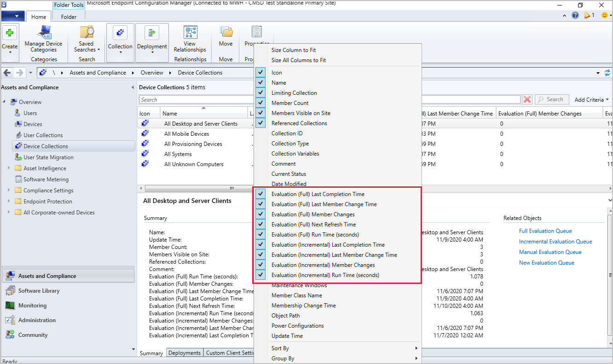The image size is (613, 364).
Task: Click the Create ribbon icon
Action: [10, 33]
